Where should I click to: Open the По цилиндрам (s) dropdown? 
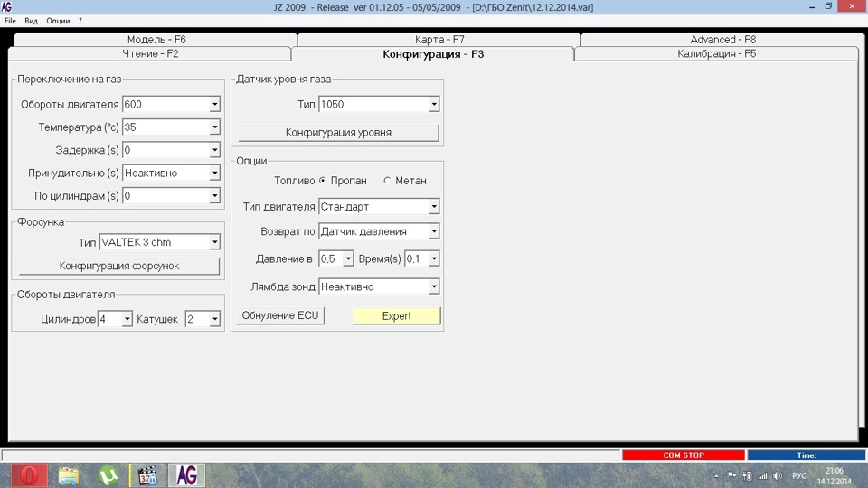point(214,196)
